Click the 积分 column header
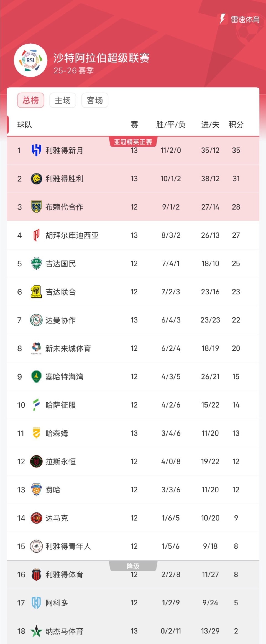 [x=236, y=125]
